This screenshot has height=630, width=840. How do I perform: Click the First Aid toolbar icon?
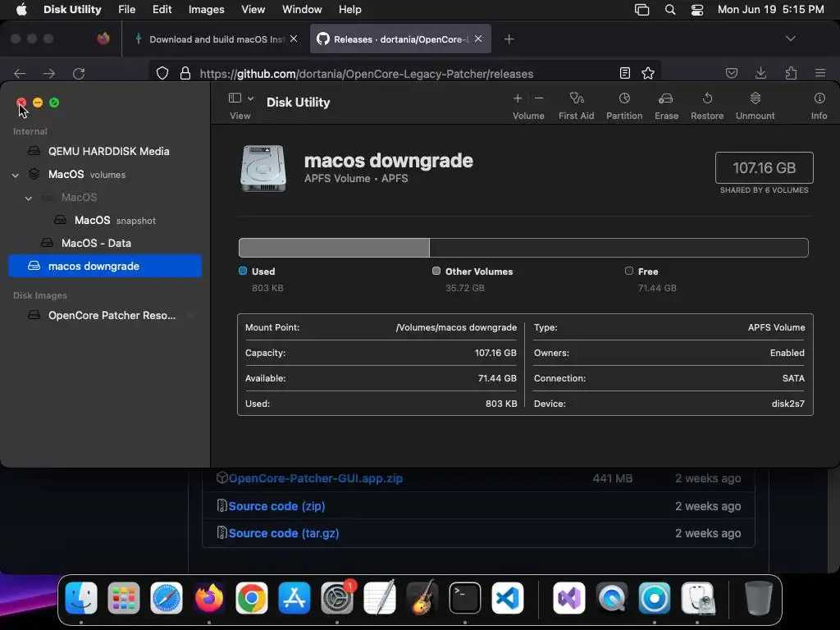577,98
